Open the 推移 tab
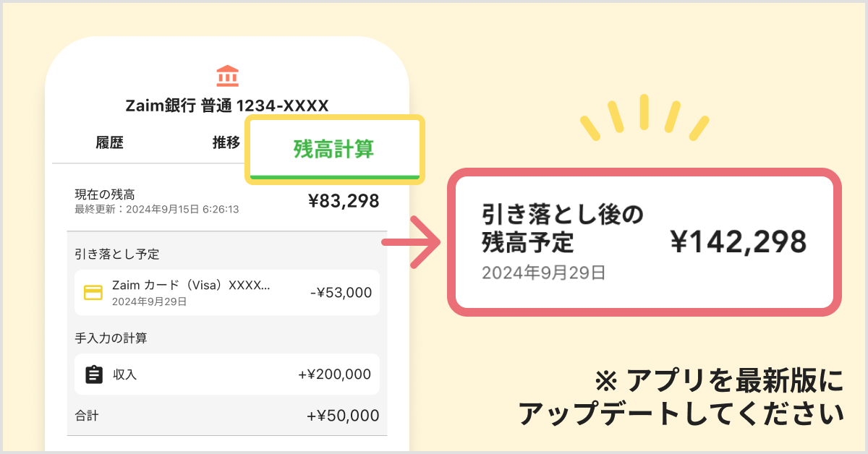The image size is (868, 454). (226, 142)
